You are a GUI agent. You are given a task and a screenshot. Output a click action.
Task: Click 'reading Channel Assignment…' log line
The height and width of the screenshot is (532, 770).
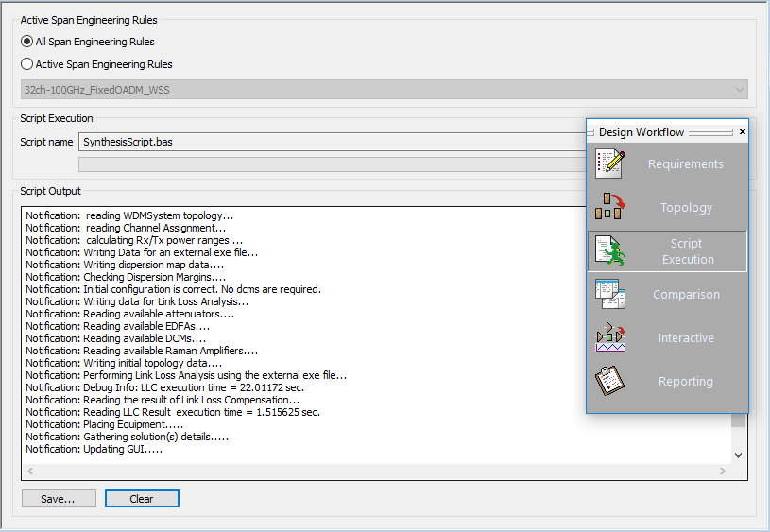pyautogui.click(x=126, y=228)
